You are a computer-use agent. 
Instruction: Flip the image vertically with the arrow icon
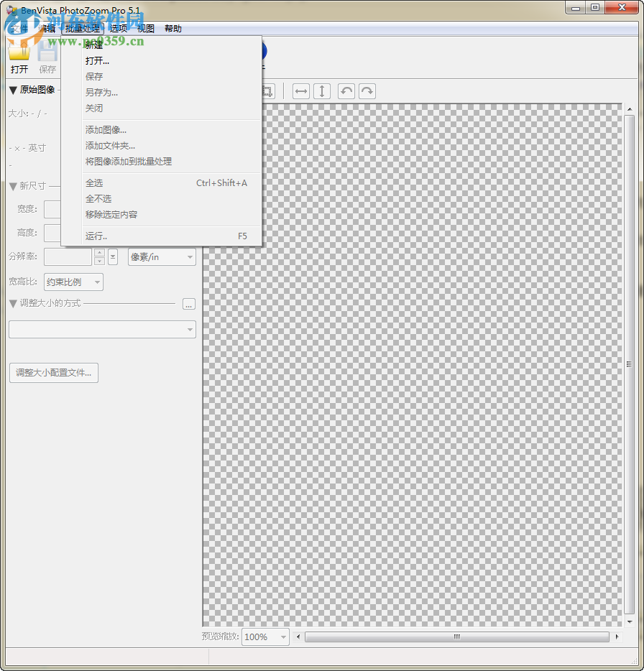click(321, 91)
